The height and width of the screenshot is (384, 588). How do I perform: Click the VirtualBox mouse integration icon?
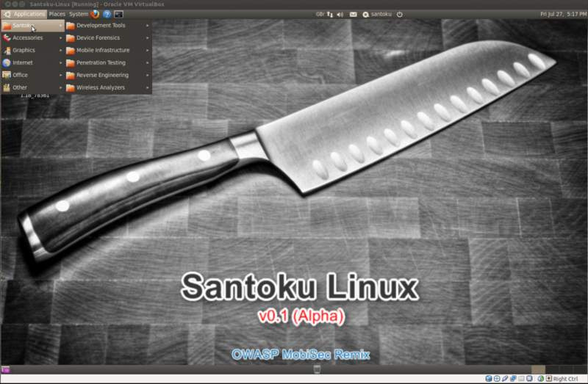(x=540, y=378)
